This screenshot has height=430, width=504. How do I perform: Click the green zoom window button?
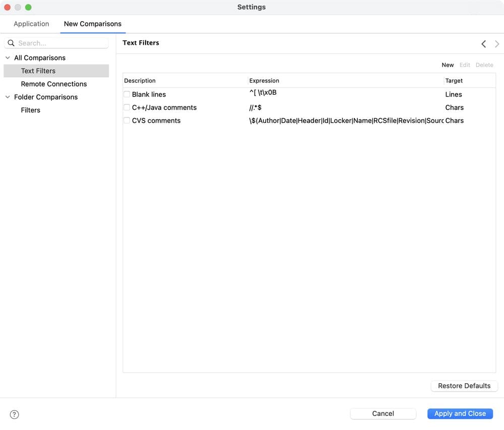[28, 7]
